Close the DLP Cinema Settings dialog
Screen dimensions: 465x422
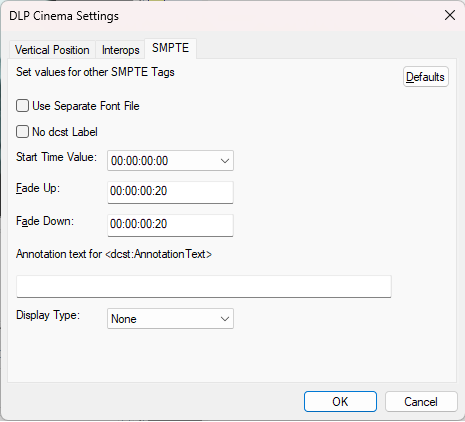(x=450, y=15)
